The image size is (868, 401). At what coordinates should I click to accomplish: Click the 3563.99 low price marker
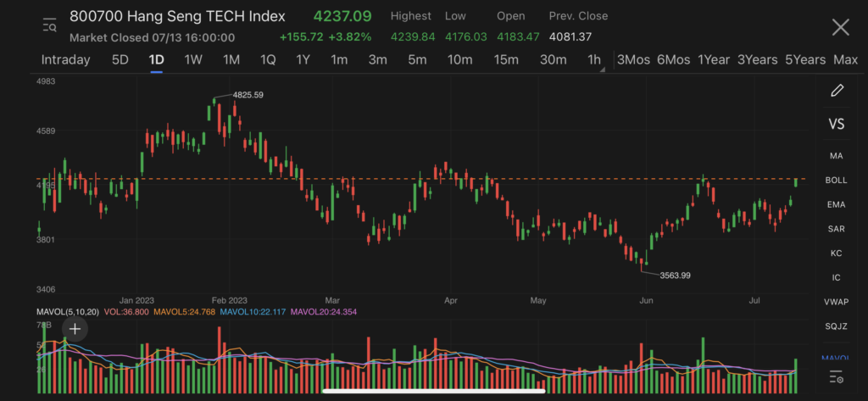(675, 276)
